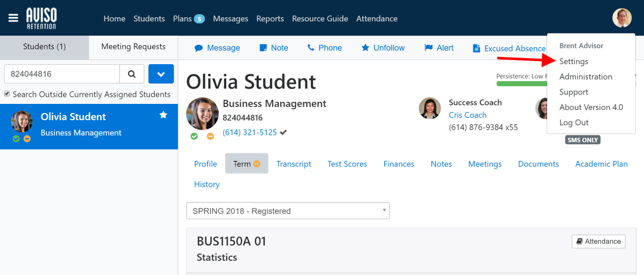Open the Academic Plan tab

(601, 163)
